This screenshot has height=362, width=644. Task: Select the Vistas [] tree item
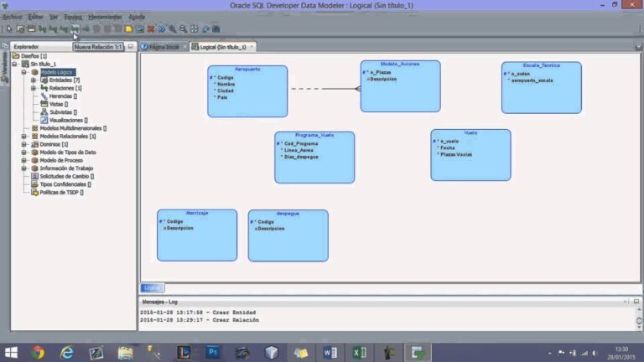pos(59,104)
